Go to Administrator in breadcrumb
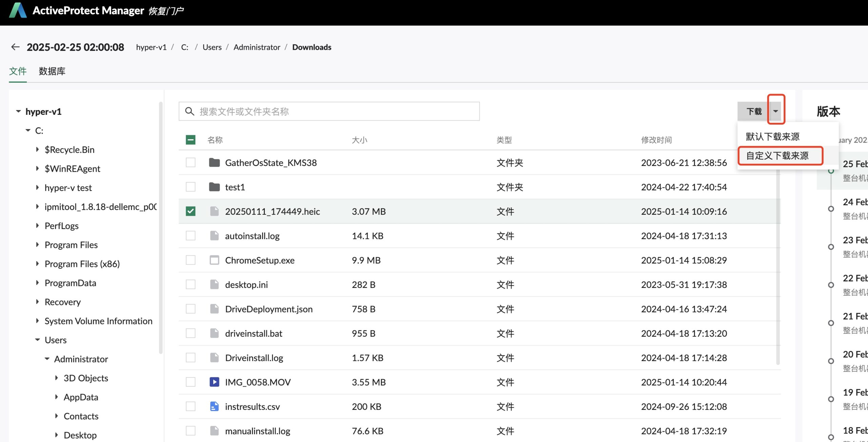Image resolution: width=868 pixels, height=442 pixels. click(257, 47)
